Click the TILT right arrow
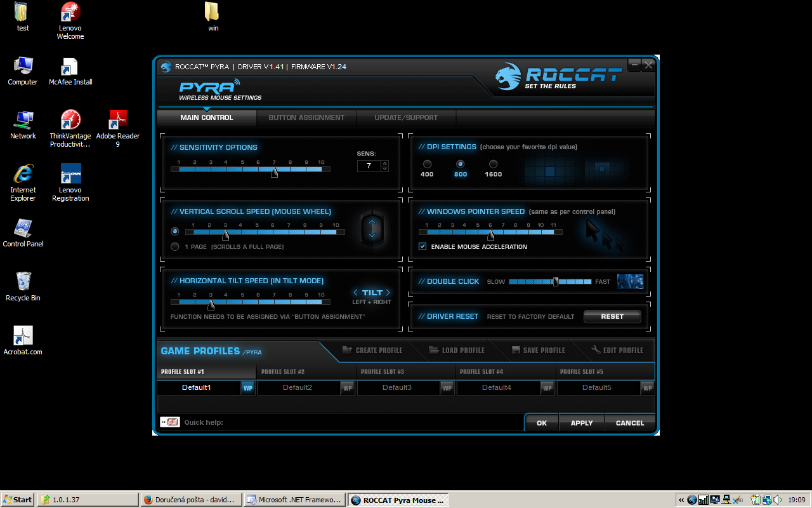 point(388,293)
